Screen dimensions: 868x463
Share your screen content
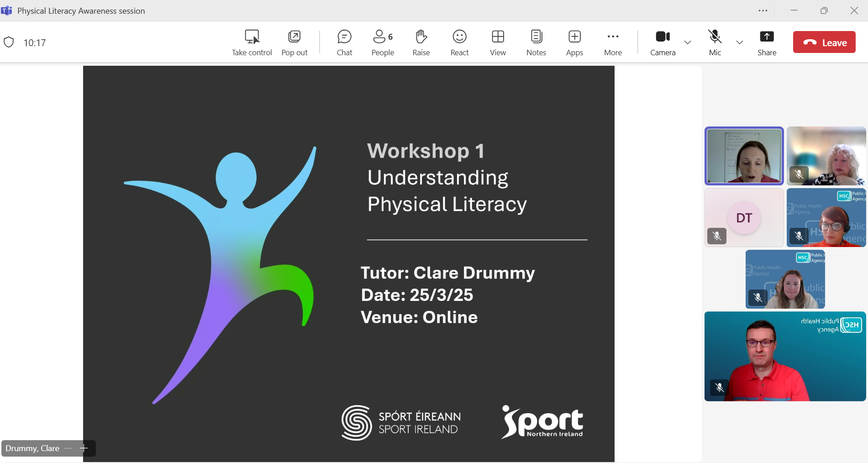pos(767,43)
